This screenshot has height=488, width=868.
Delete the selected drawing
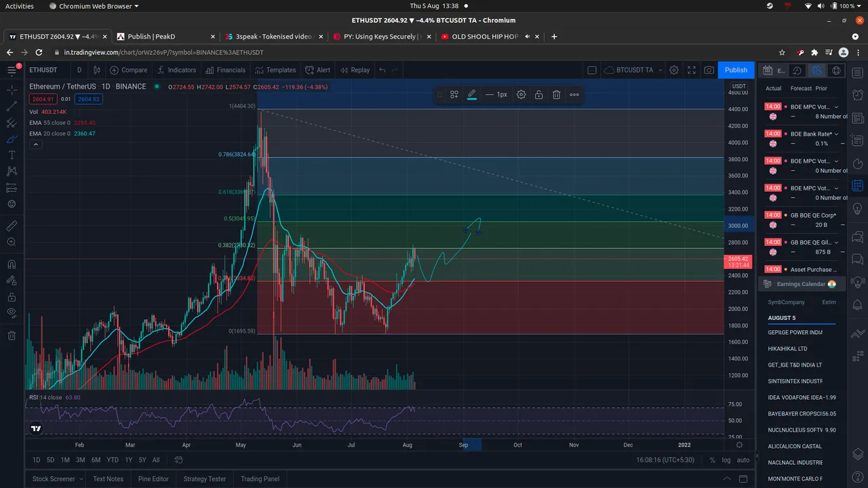tap(556, 95)
